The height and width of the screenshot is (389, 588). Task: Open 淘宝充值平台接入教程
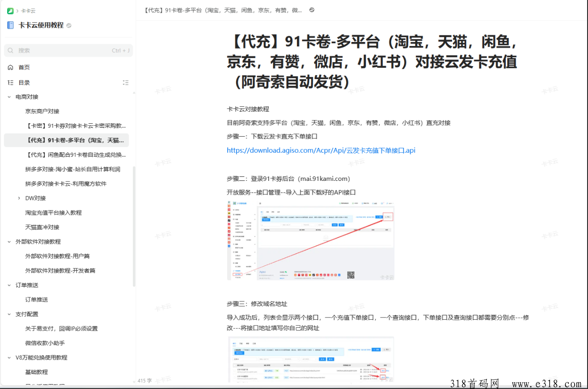54,213
